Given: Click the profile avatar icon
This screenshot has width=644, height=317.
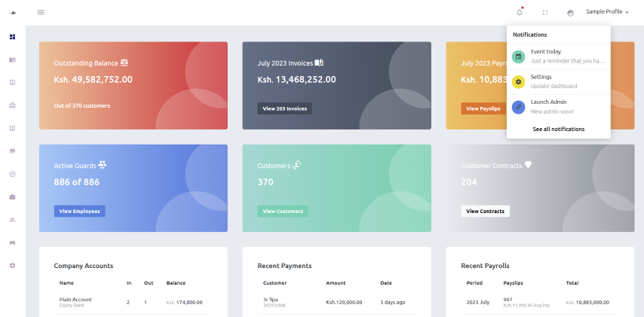Looking at the screenshot, I should (571, 13).
